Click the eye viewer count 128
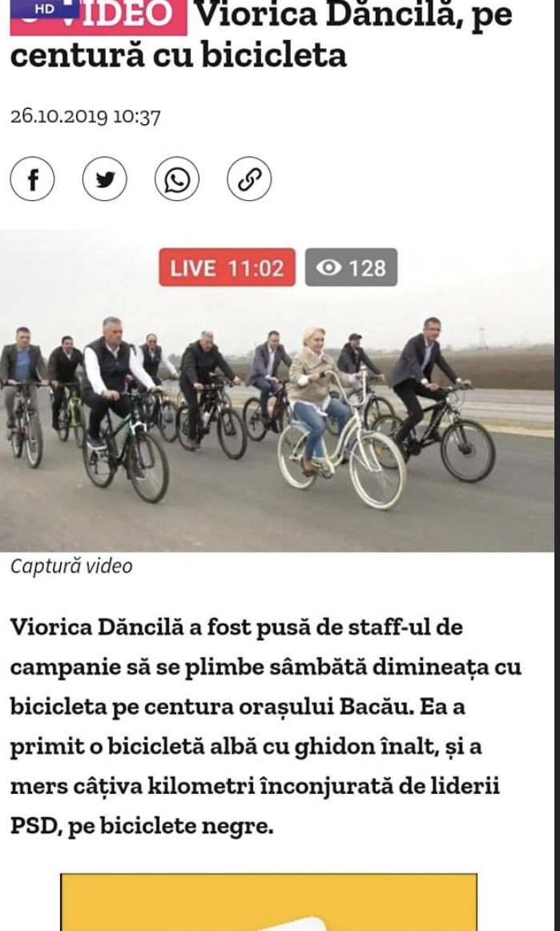 click(351, 268)
